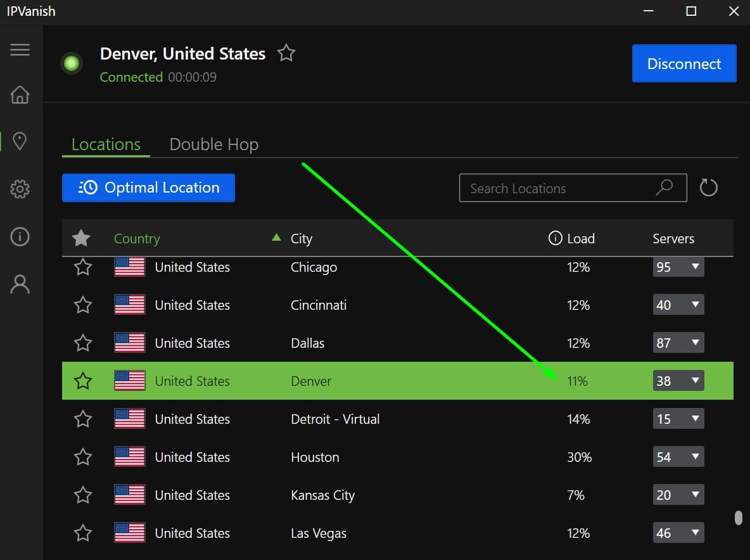Expand Las Vegas servers dropdown showing 46
The width and height of the screenshot is (750, 560).
click(678, 533)
